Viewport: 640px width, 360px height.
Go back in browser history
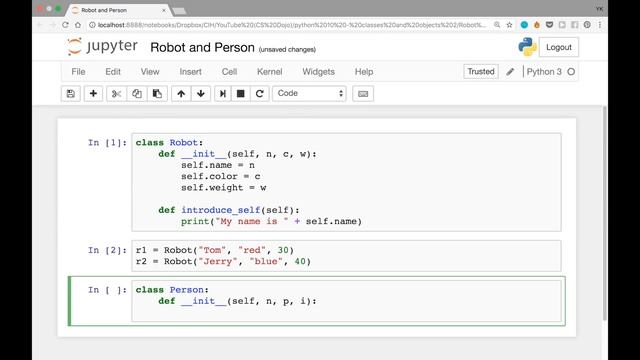pyautogui.click(x=40, y=25)
